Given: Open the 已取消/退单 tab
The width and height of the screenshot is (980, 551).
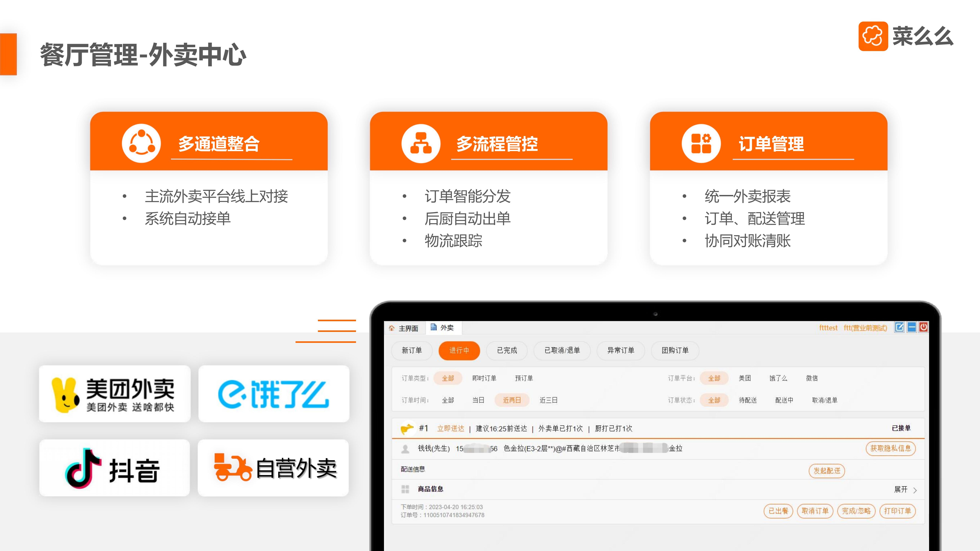Looking at the screenshot, I should (x=562, y=350).
